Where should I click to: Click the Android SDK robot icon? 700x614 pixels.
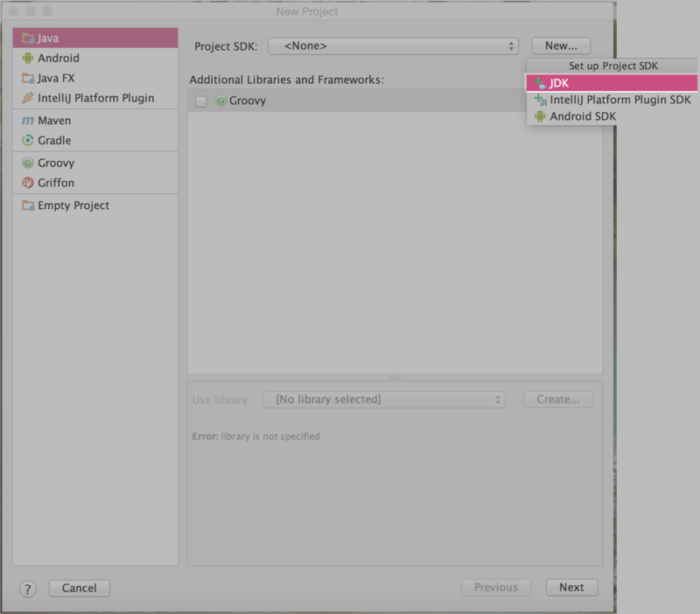click(x=540, y=116)
